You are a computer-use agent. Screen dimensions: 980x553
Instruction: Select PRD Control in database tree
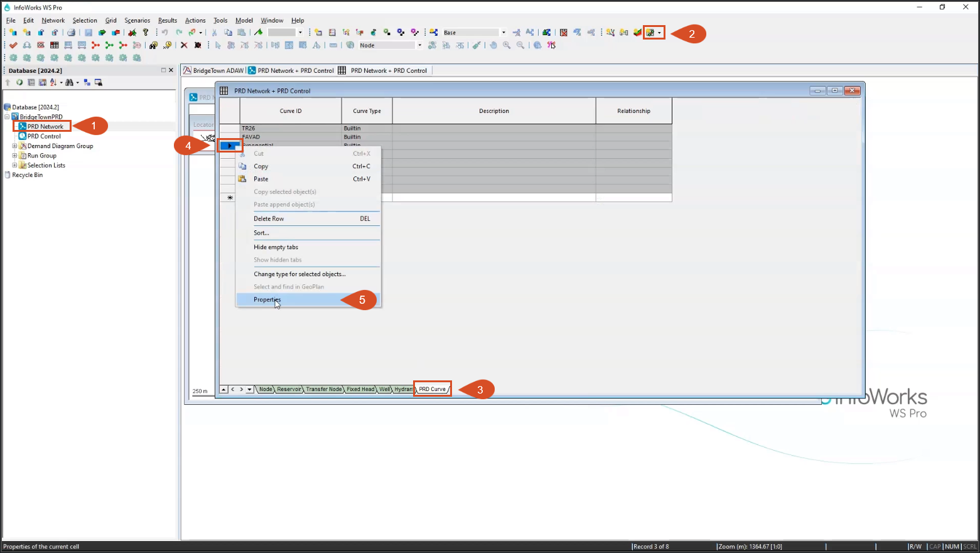click(x=44, y=136)
